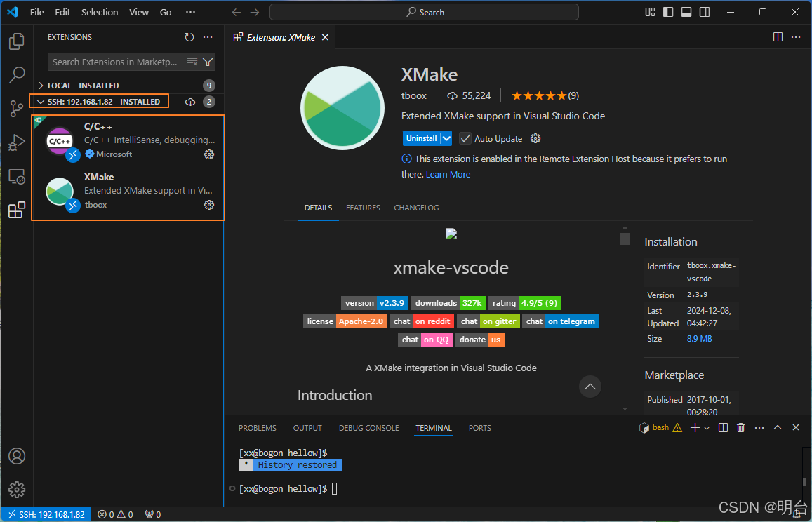The width and height of the screenshot is (812, 522).
Task: Switch to PROBLEMS panel tab
Action: pos(258,428)
